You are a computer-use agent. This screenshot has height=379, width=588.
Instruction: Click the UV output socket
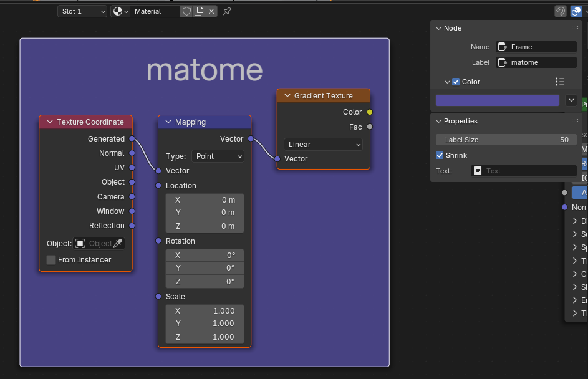point(132,168)
